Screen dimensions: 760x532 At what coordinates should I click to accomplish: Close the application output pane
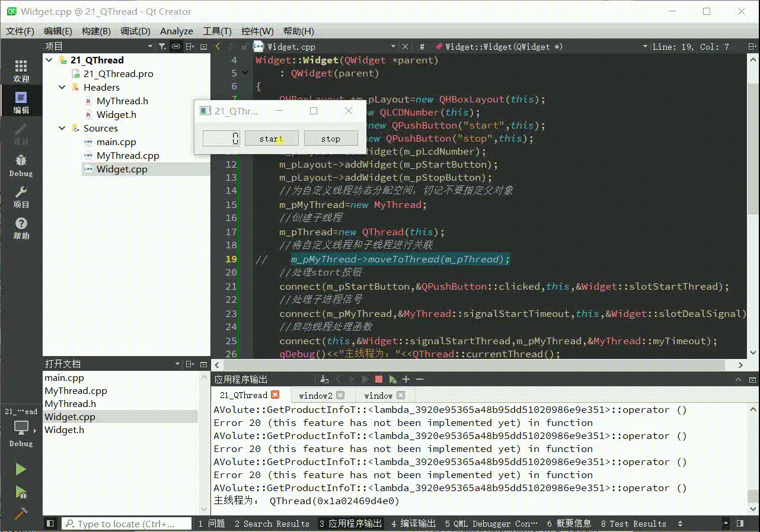(x=752, y=380)
